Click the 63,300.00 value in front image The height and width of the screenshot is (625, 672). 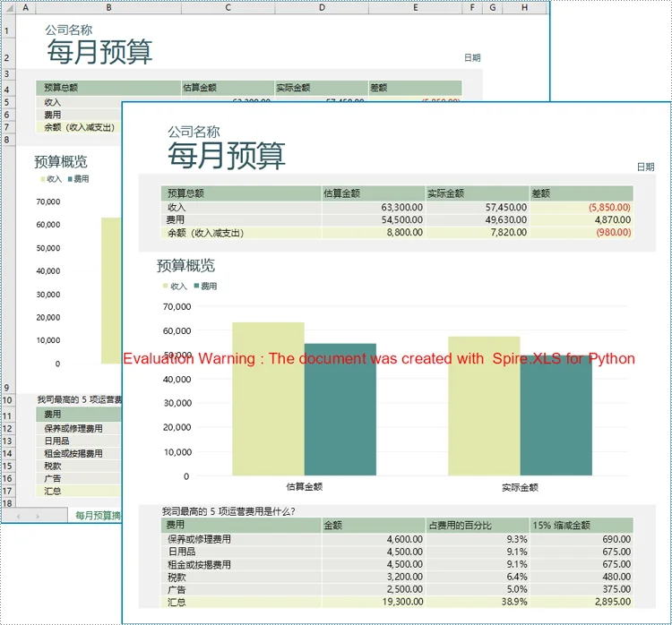point(401,208)
